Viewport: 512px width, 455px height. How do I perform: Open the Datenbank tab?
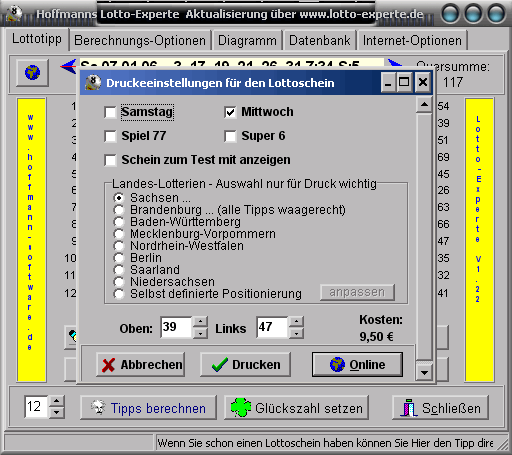tap(320, 40)
